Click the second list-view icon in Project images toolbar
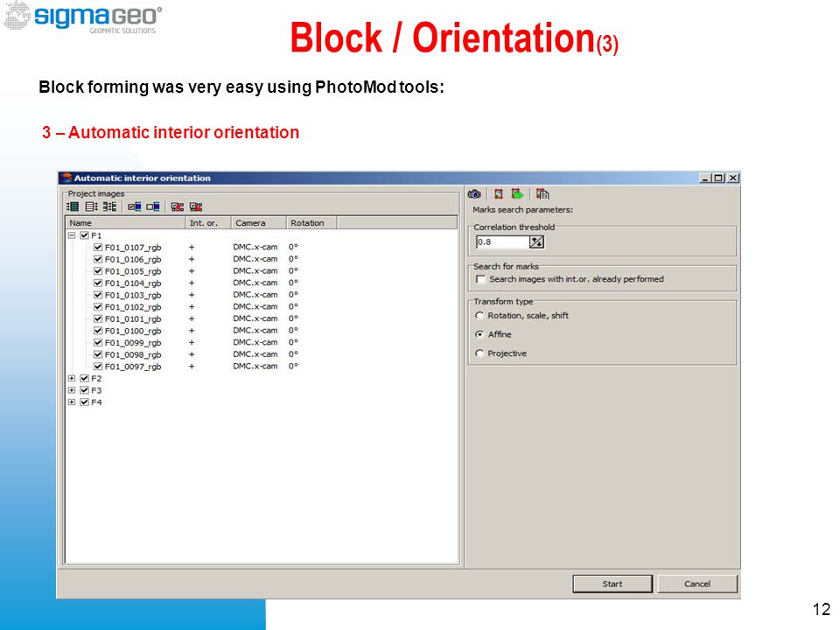Image resolution: width=840 pixels, height=630 pixels. [92, 206]
